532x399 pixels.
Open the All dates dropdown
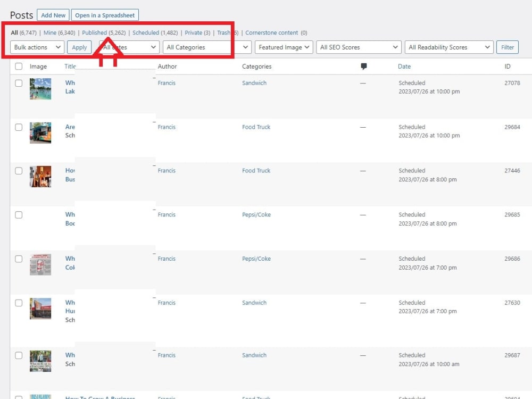coord(129,47)
